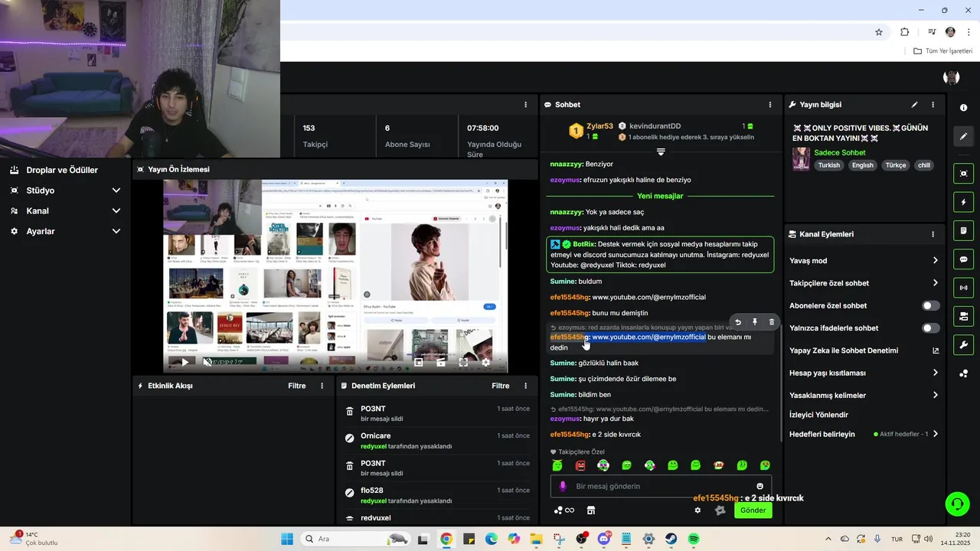Open Yasaklanmış kelimeler settings
The width and height of the screenshot is (980, 551).
[864, 396]
